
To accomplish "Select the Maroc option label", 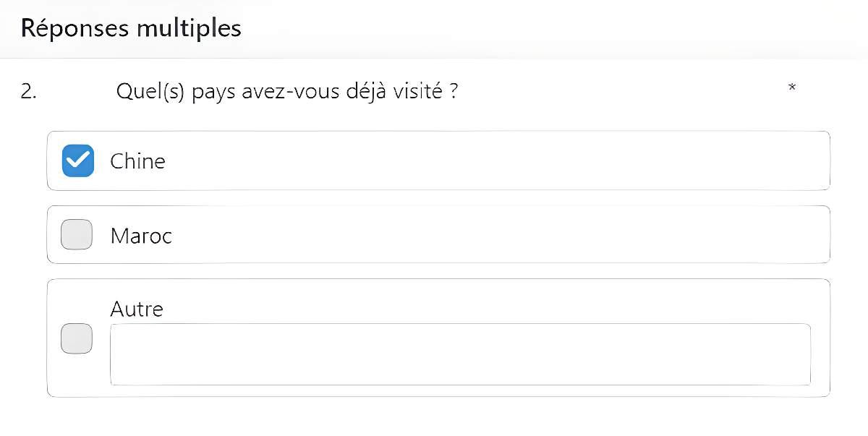I will pos(141,236).
